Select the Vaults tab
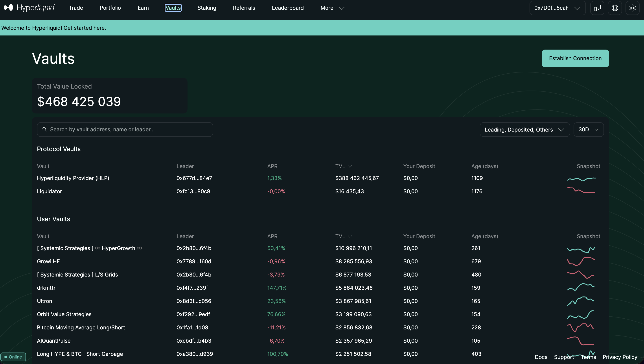This screenshot has height=364, width=644. click(173, 8)
